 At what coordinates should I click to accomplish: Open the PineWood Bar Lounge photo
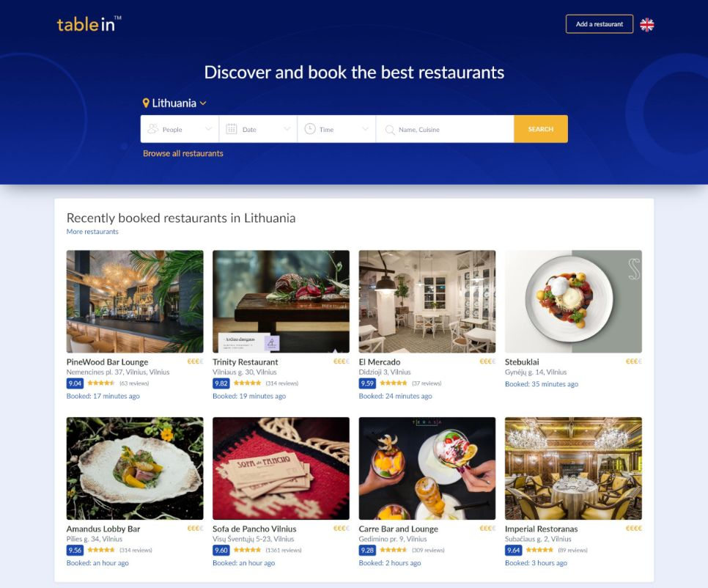tap(135, 301)
